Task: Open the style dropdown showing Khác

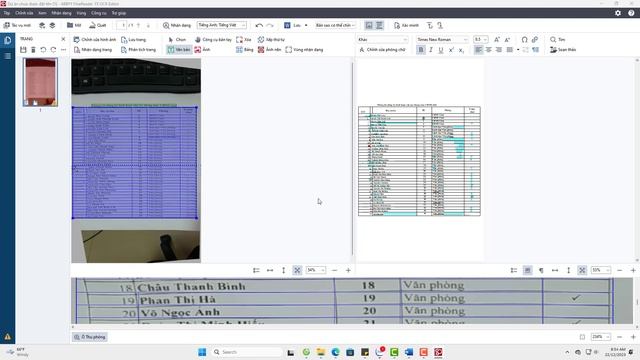Action: (x=382, y=40)
